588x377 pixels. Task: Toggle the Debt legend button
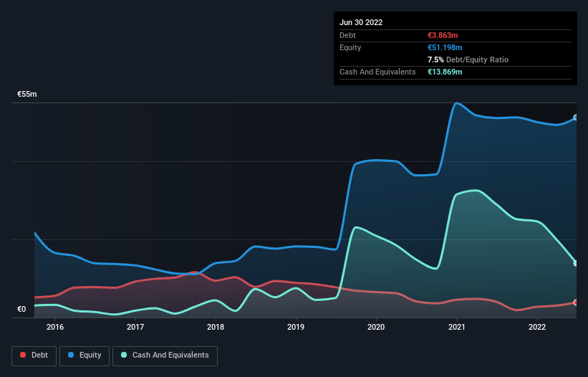pyautogui.click(x=34, y=355)
